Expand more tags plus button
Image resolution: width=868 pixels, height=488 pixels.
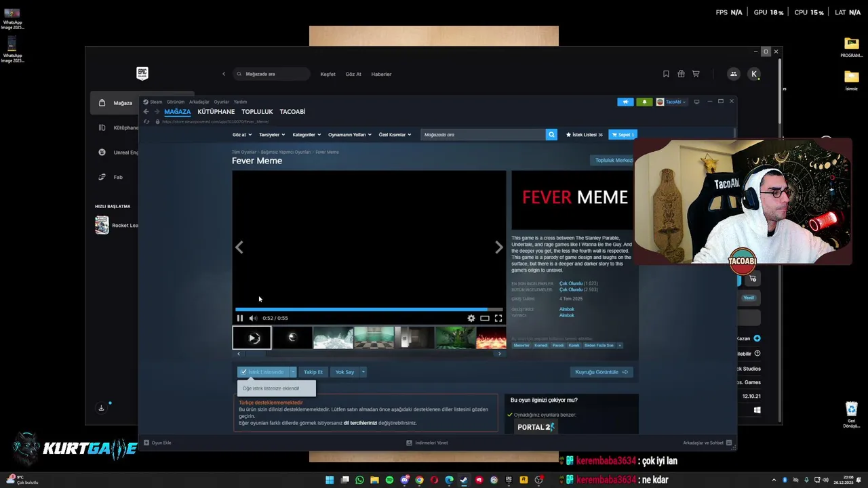[619, 345]
